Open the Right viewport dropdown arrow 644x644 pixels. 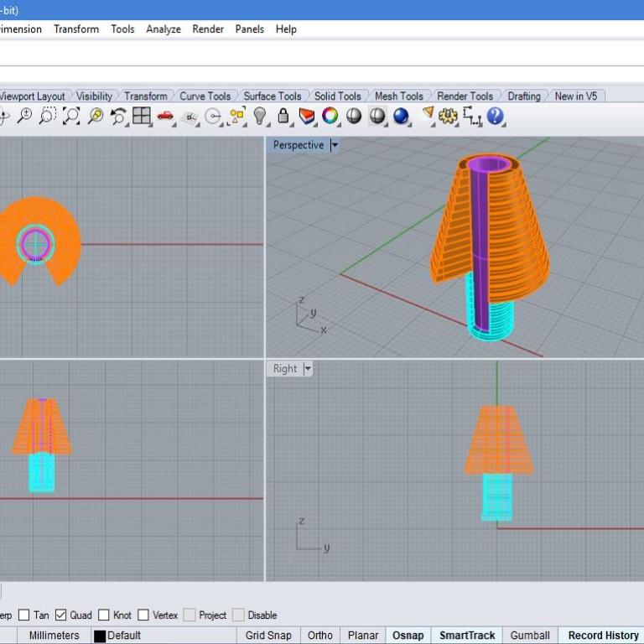[308, 369]
